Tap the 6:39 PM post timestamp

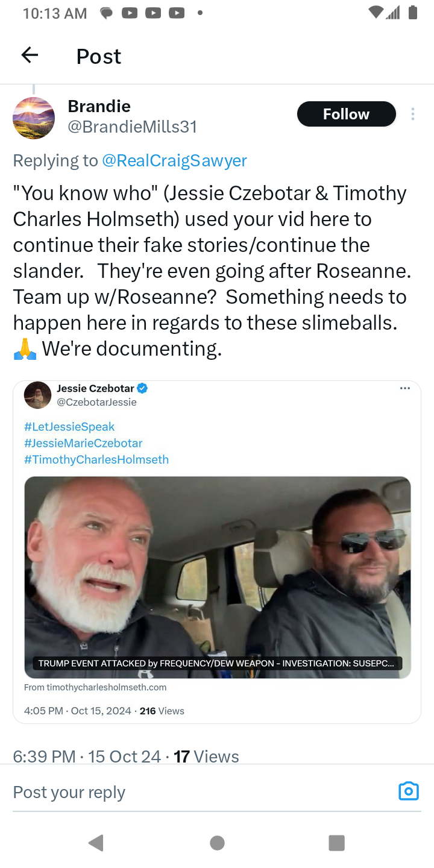click(45, 756)
